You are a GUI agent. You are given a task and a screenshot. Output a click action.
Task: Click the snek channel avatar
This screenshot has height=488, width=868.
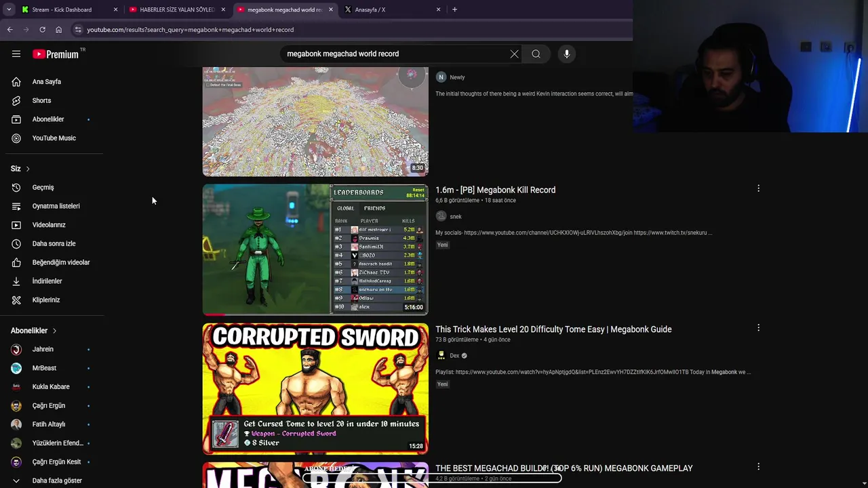click(x=441, y=216)
